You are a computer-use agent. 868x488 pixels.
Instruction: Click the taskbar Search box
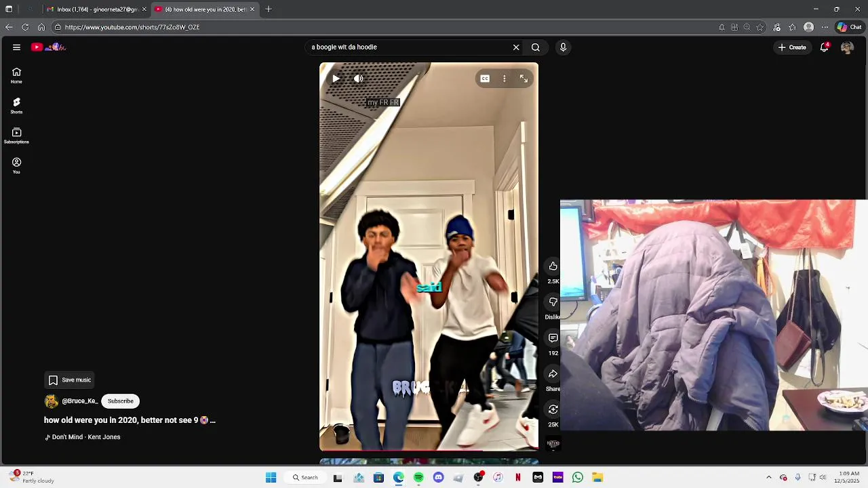[305, 478]
